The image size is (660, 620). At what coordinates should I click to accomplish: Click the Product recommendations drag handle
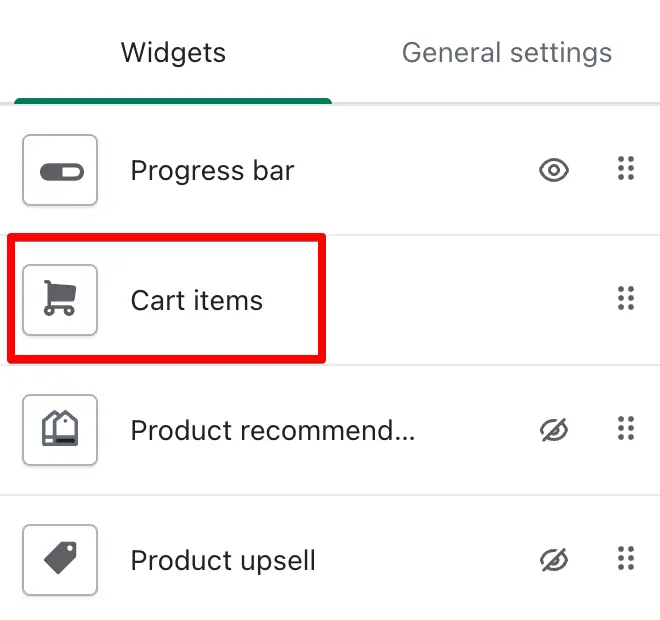[626, 428]
